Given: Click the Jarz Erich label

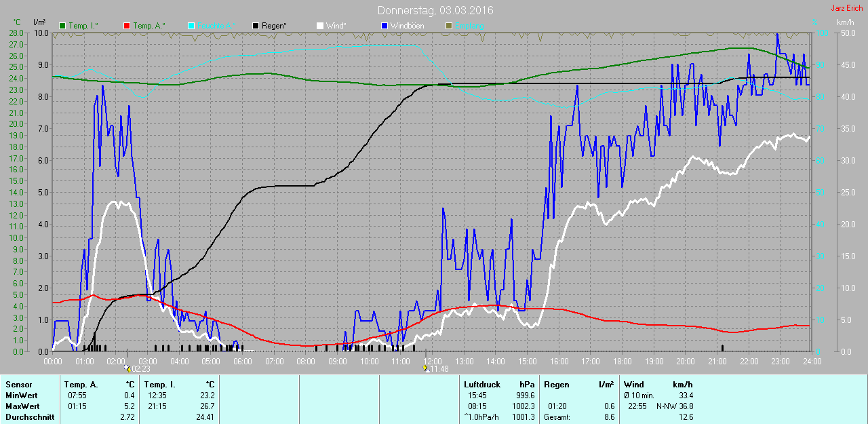Looking at the screenshot, I should 846,8.
